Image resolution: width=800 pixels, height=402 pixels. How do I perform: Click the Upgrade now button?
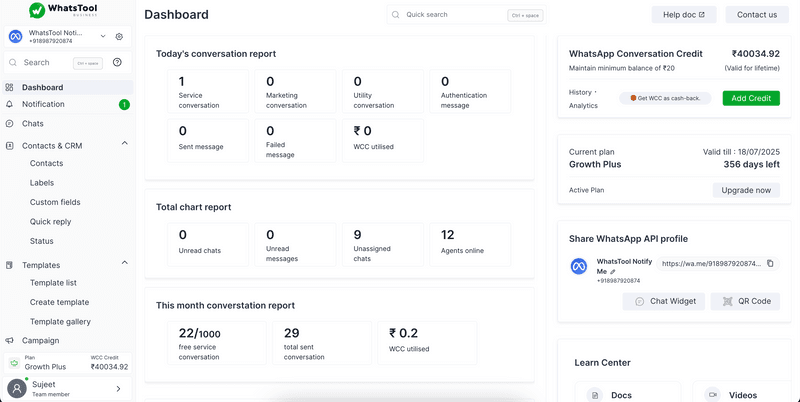pos(745,190)
